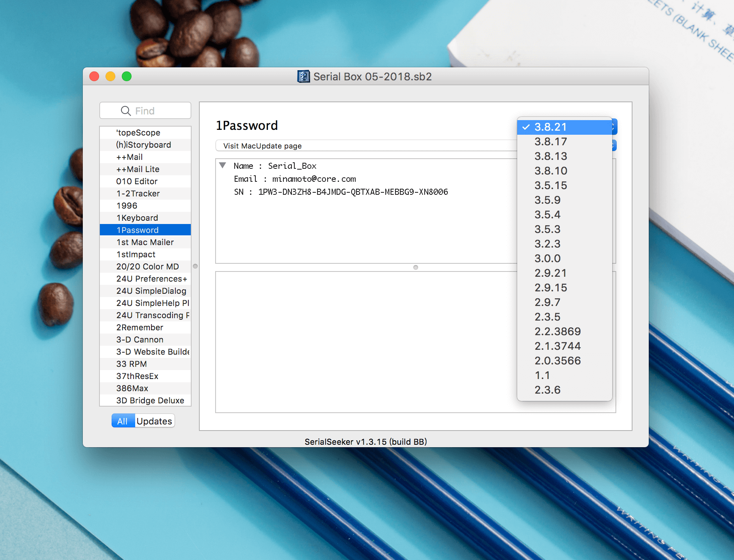The width and height of the screenshot is (734, 560).
Task: Click the yellow minimize window button
Action: (x=110, y=76)
